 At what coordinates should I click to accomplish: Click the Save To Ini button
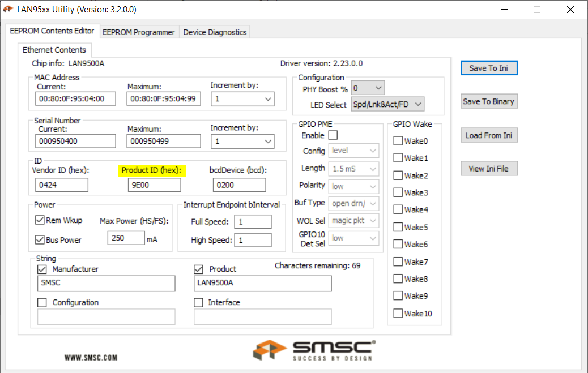click(489, 68)
